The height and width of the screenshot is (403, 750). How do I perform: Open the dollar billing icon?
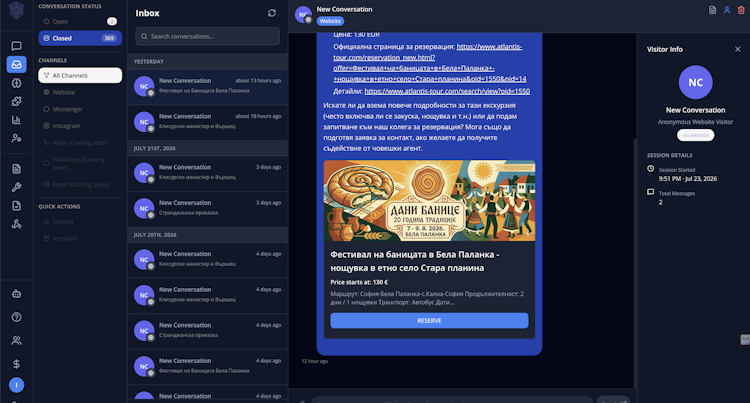coord(16,364)
